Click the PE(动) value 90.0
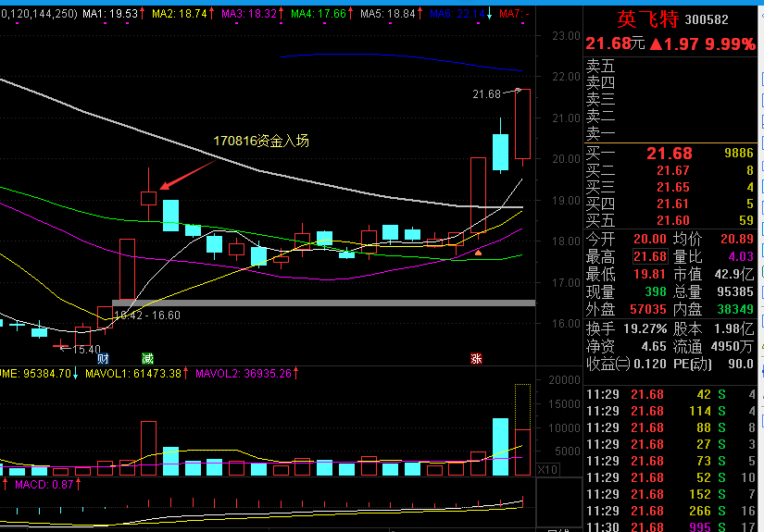 pyautogui.click(x=741, y=364)
